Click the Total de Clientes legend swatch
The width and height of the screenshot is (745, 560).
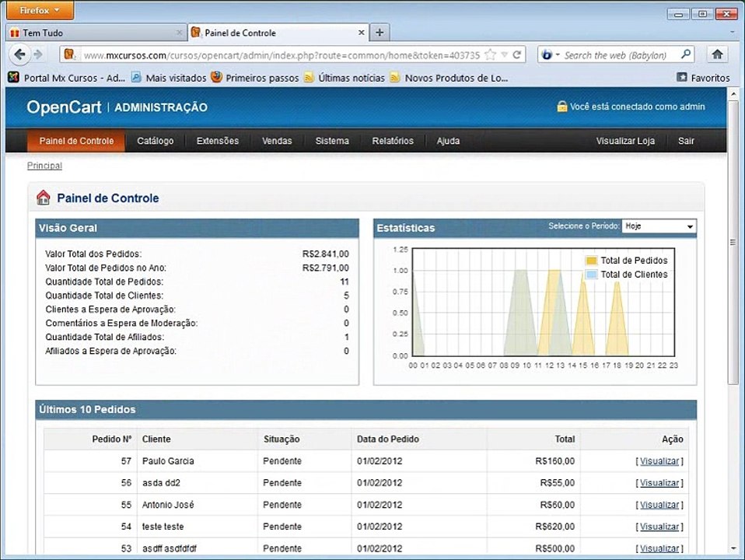[591, 275]
